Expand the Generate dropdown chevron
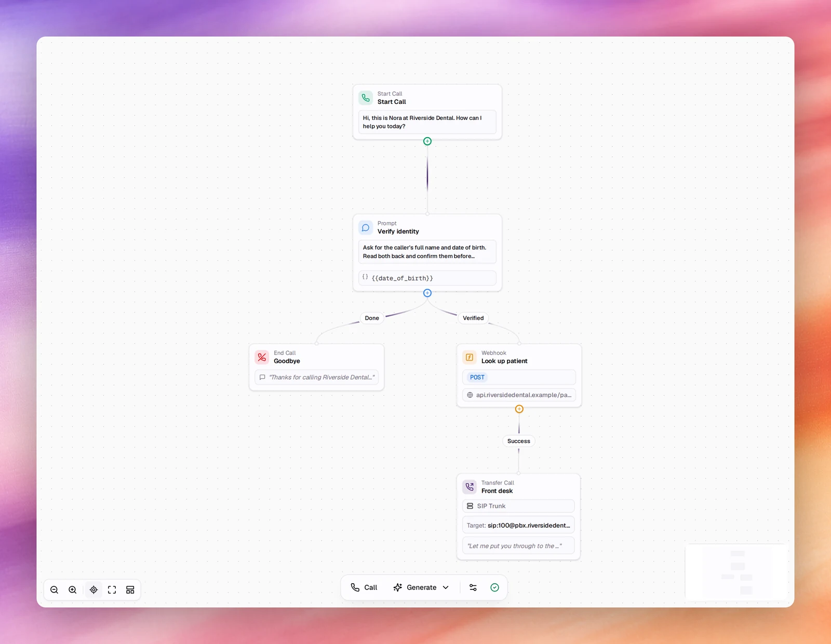 446,587
